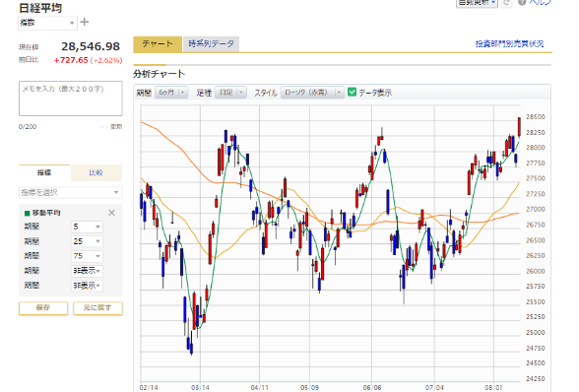Open the 投資部門別売買状況 link

(510, 44)
